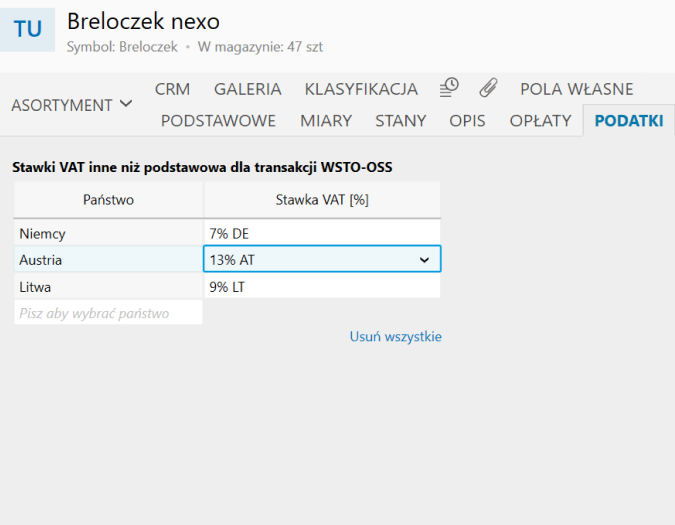Screen dimensions: 675x525
Task: Click the TU product avatar icon
Action: click(28, 28)
